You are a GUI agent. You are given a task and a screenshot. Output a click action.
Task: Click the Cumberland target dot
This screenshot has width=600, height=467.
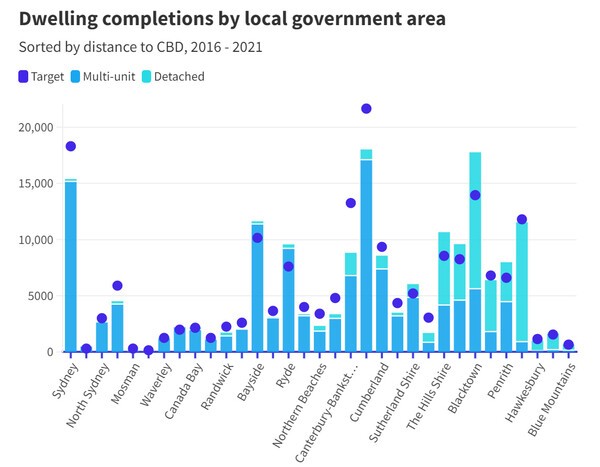[382, 247]
